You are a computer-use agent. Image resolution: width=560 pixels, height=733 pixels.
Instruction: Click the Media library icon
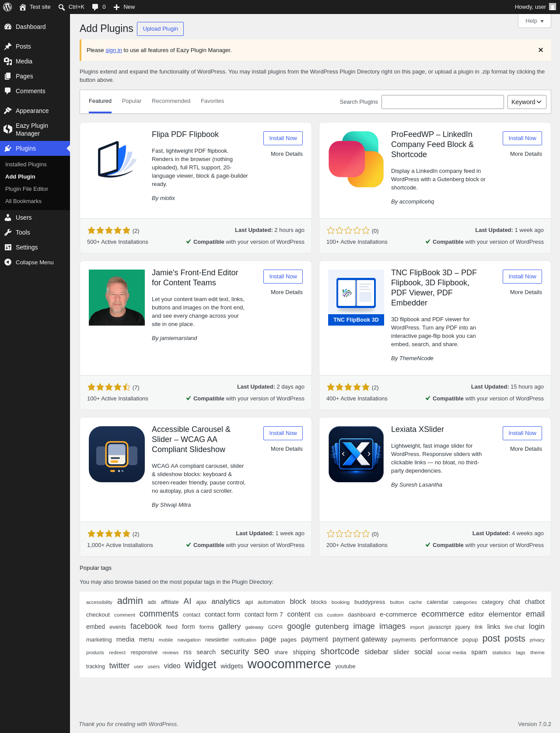tap(8, 61)
